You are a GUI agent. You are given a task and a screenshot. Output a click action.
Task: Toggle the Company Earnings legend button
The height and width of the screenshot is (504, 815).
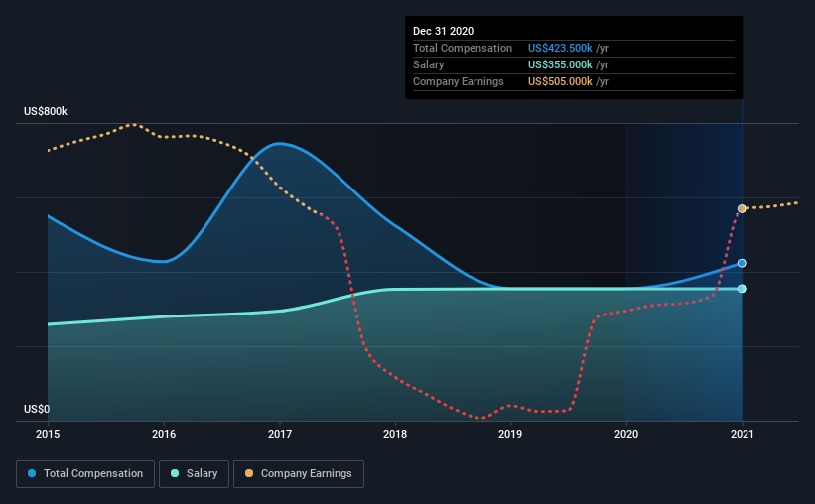[x=299, y=474]
